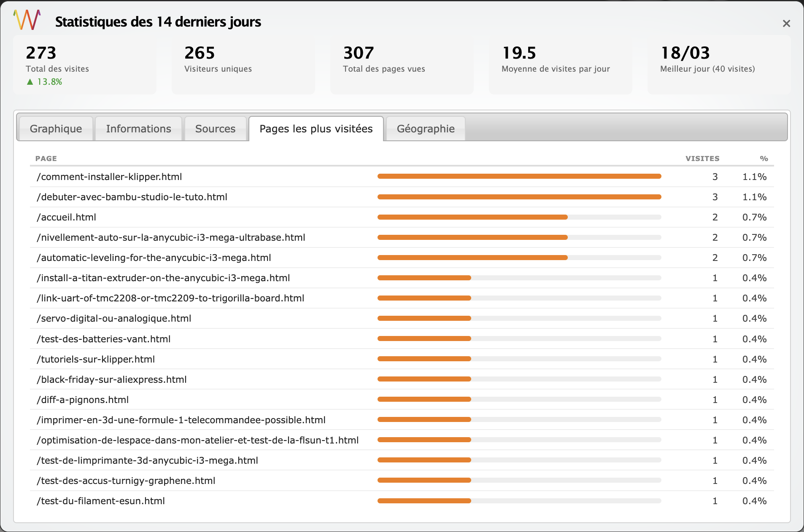
Task: Click the VISITES column header
Action: [x=702, y=159]
